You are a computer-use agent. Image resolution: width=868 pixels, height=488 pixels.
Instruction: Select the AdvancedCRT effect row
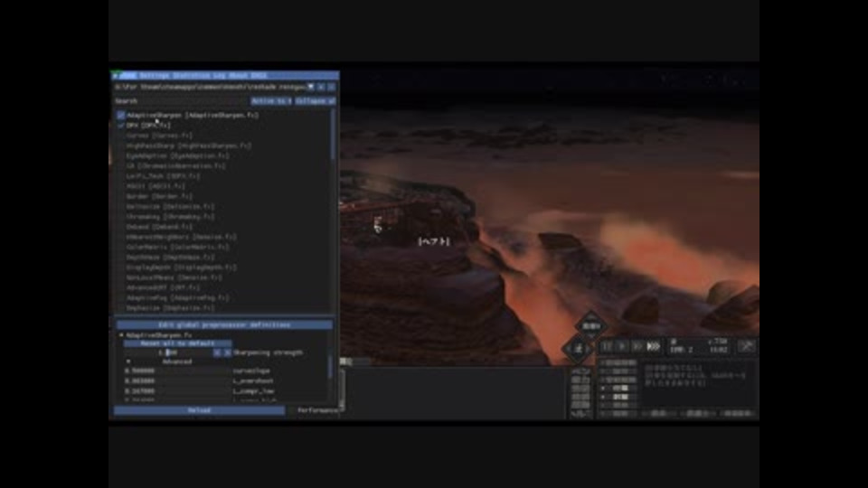pos(164,287)
